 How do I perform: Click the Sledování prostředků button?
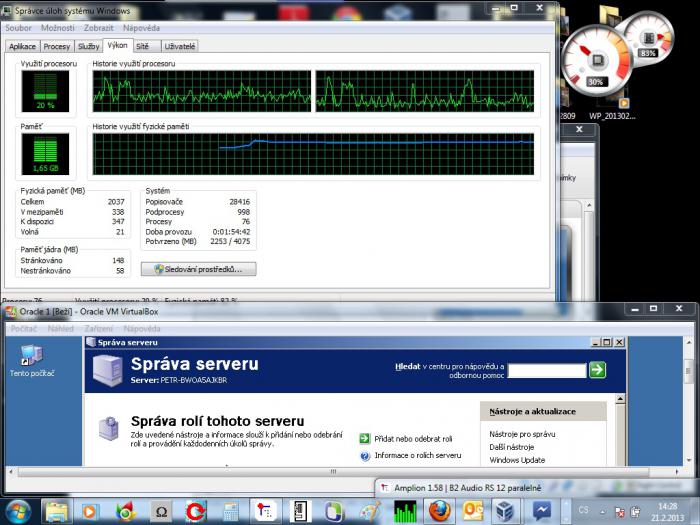coord(198,269)
